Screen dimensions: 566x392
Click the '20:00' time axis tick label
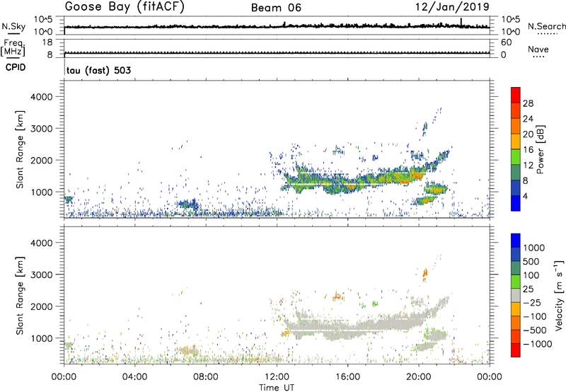[x=419, y=377]
